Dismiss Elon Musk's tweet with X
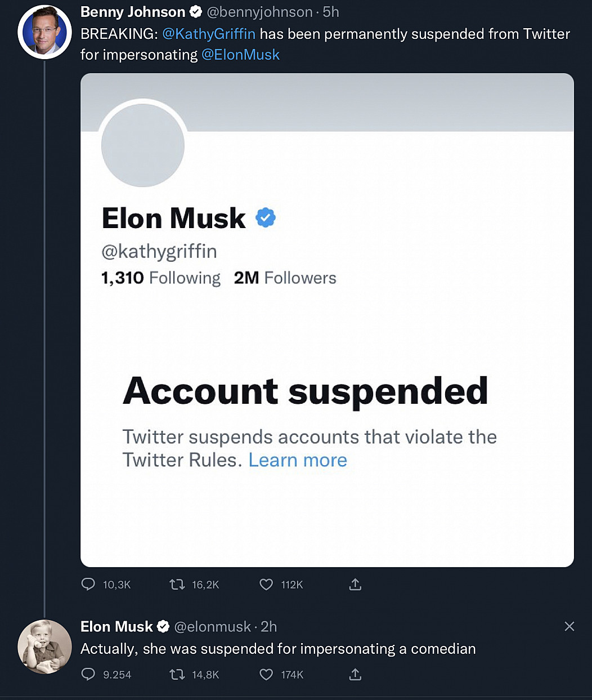 (x=569, y=626)
